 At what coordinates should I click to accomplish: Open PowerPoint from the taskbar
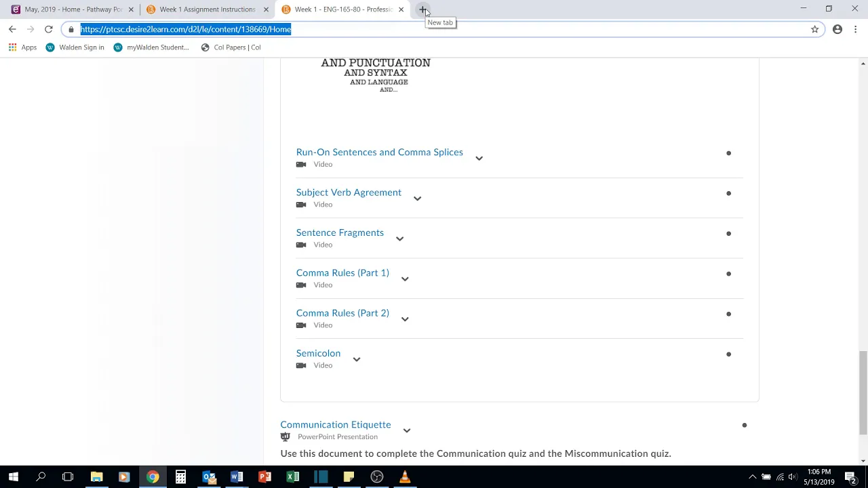(x=264, y=477)
